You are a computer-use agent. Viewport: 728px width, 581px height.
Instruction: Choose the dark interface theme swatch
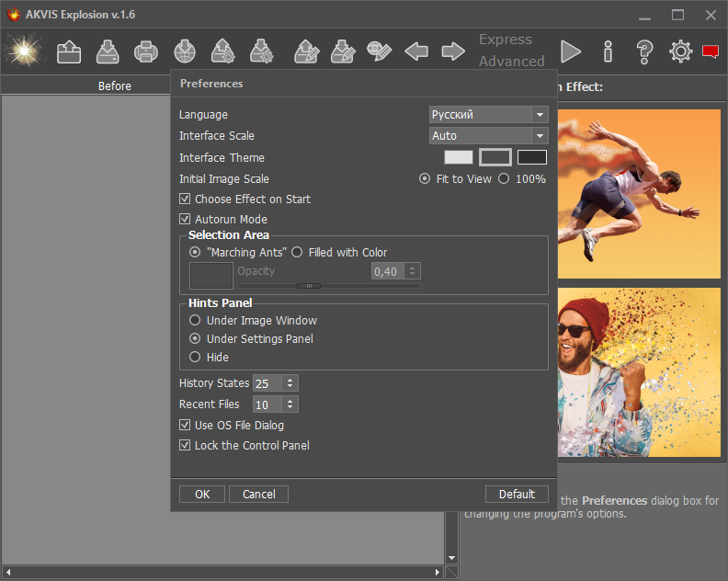531,157
